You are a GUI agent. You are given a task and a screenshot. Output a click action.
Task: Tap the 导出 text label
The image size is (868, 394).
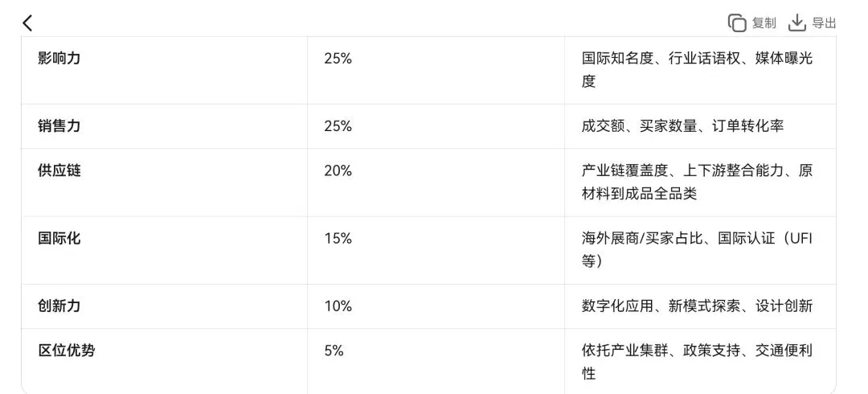click(824, 23)
